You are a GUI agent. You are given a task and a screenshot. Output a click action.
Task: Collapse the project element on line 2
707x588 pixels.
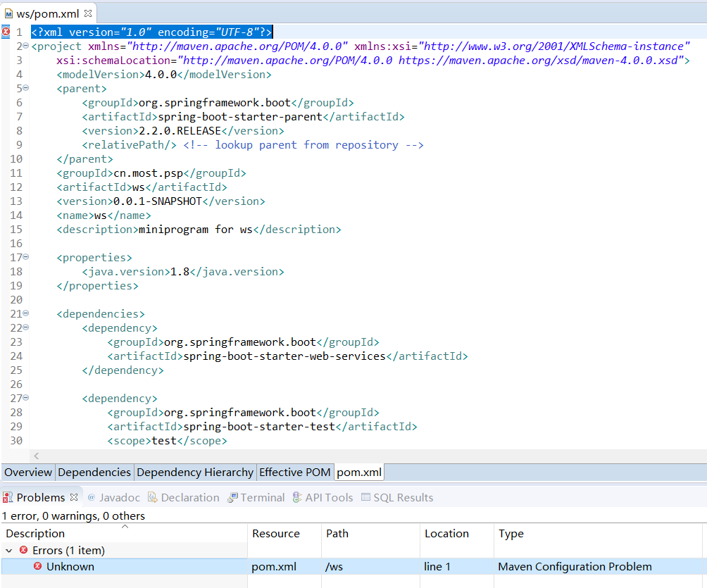tap(25, 45)
